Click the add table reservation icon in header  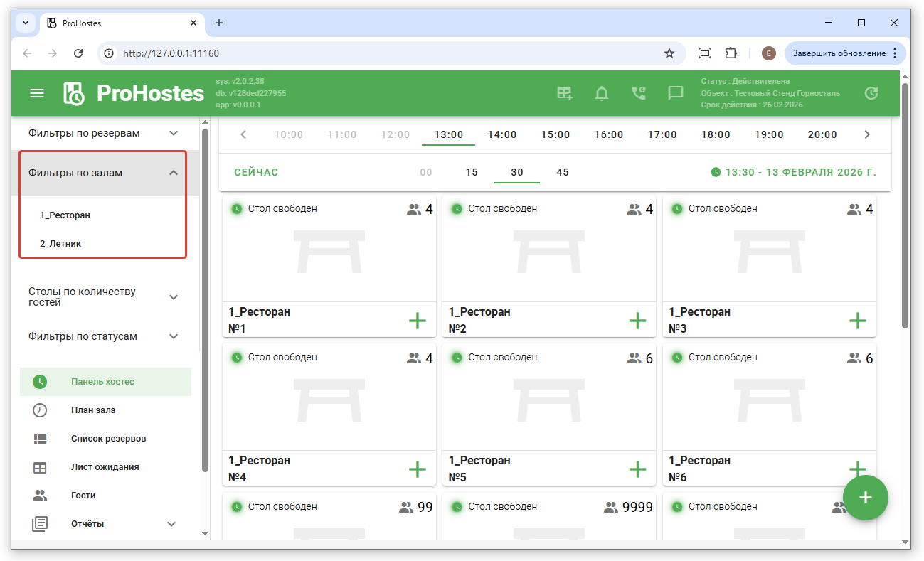coord(565,93)
